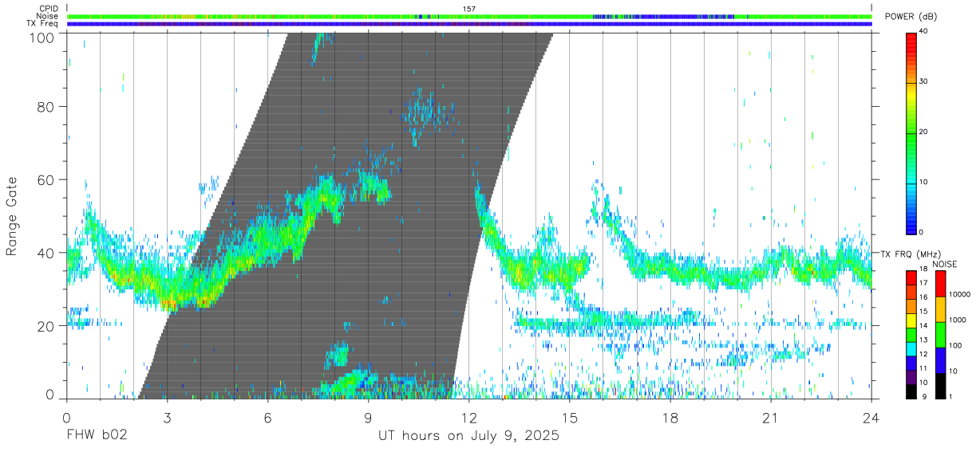Click the CPID label at top left
The width and height of the screenshot is (980, 452).
(49, 9)
